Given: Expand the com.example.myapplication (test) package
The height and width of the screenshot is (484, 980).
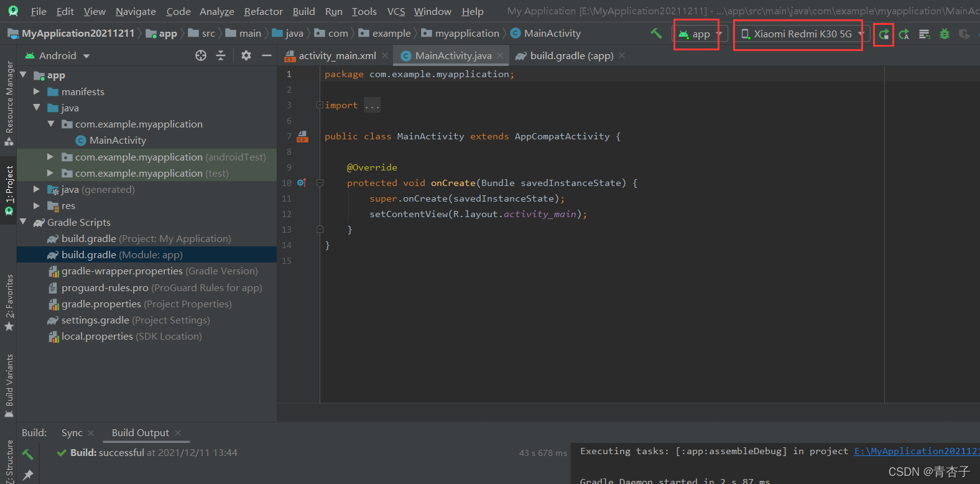Looking at the screenshot, I should [x=50, y=173].
